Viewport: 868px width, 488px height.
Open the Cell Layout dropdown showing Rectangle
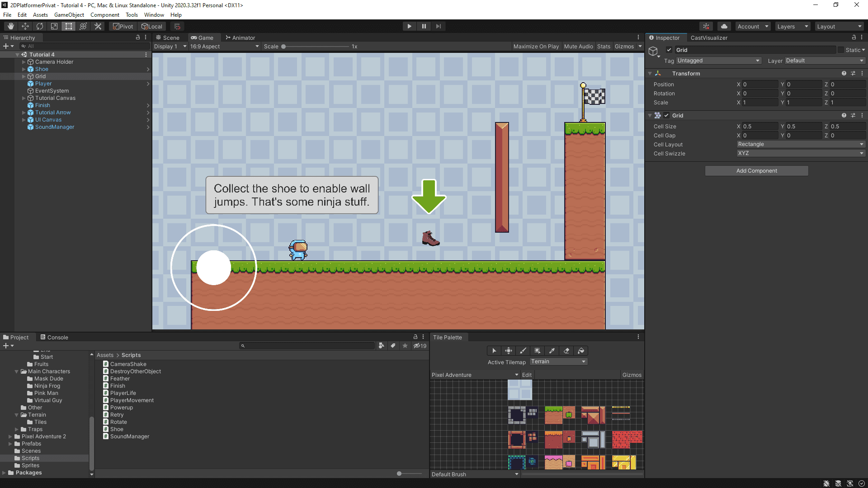(x=800, y=144)
